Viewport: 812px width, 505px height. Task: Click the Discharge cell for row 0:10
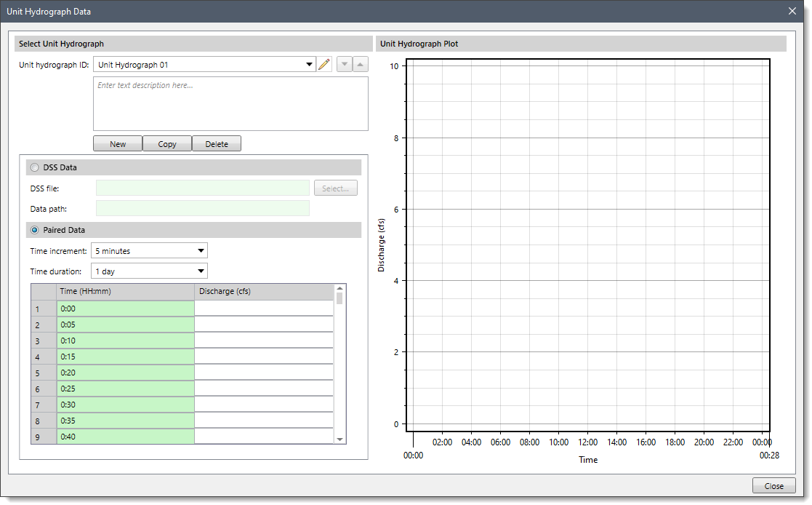pos(264,340)
